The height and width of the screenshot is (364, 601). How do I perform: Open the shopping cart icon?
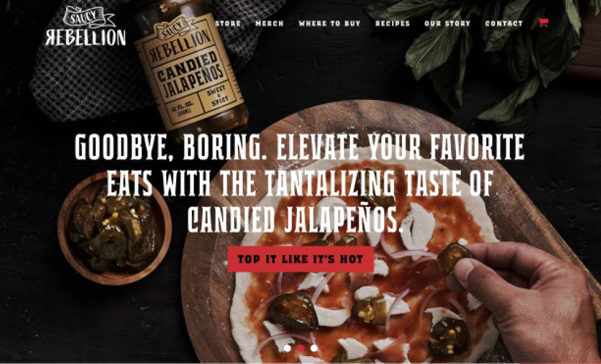point(543,22)
